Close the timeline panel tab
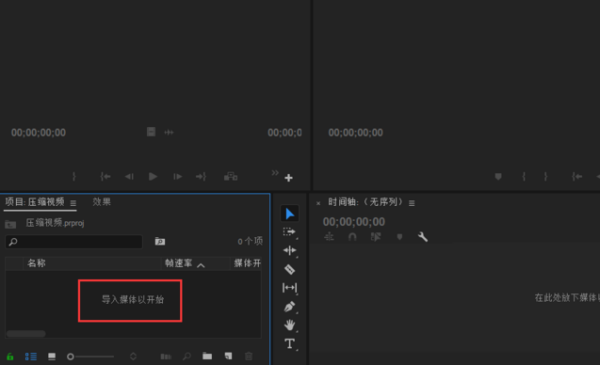Viewport: 600px width, 365px height. pyautogui.click(x=318, y=203)
